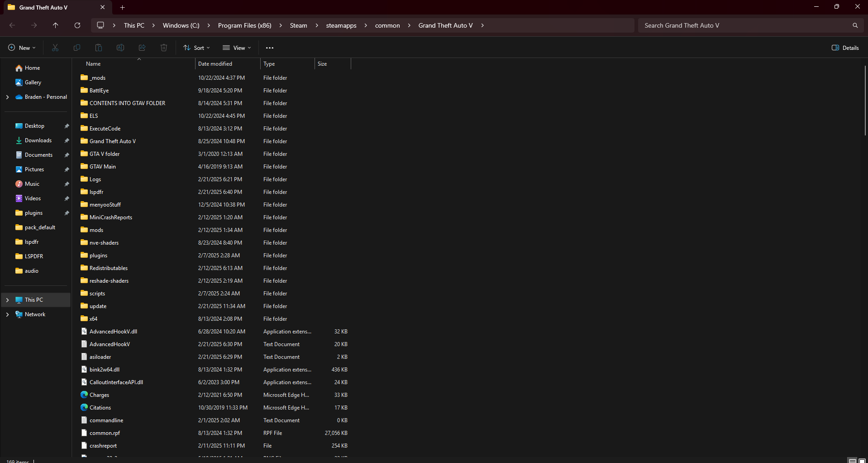Select the Charges Edge HTML file icon
The image size is (868, 463).
pos(84,395)
